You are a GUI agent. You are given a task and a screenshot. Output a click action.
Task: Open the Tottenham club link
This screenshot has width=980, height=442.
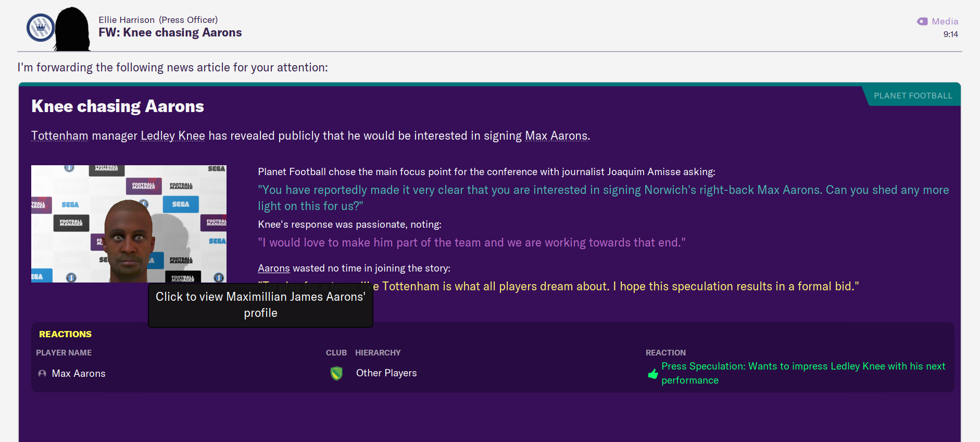(x=59, y=136)
